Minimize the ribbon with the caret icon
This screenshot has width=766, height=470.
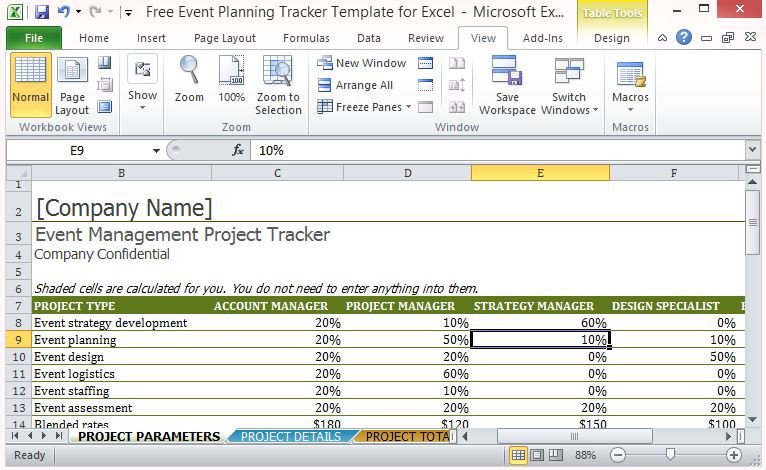click(x=662, y=38)
